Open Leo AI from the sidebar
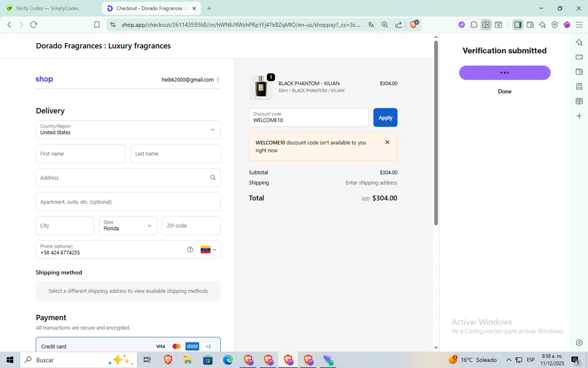The width and height of the screenshot is (588, 368). click(579, 42)
